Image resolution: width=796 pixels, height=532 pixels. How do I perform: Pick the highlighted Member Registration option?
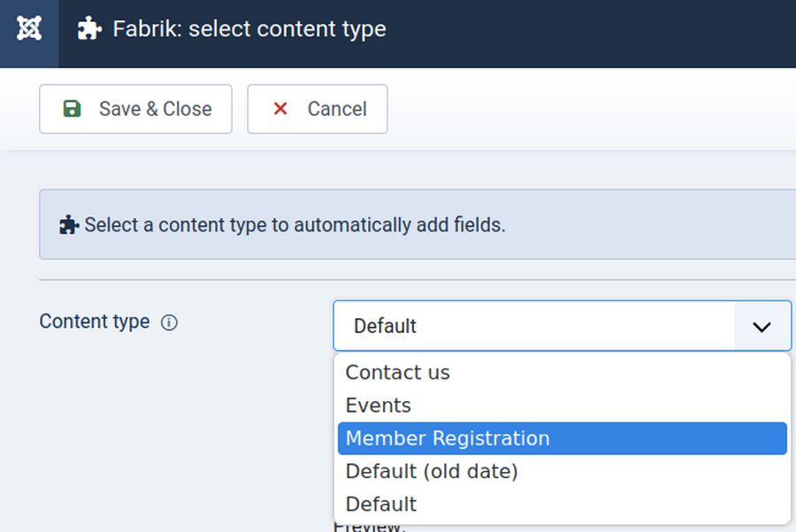[448, 438]
